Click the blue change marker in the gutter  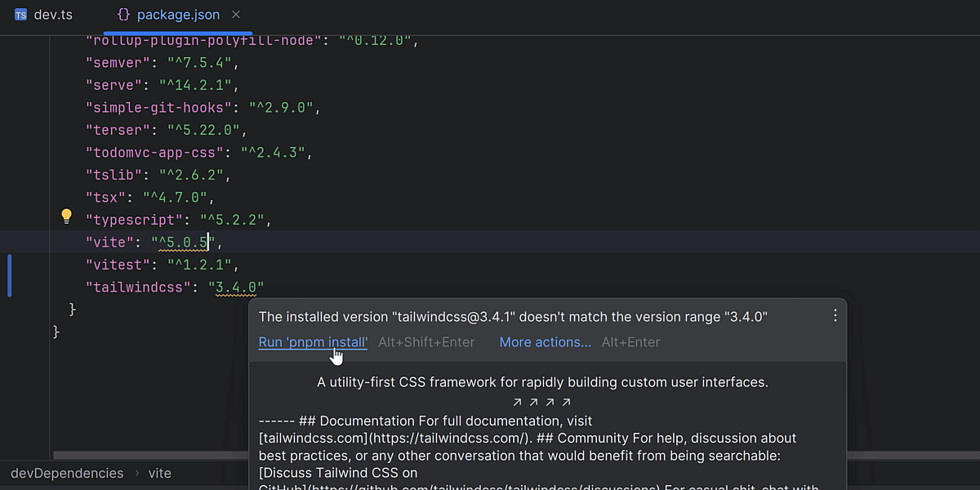pos(9,275)
